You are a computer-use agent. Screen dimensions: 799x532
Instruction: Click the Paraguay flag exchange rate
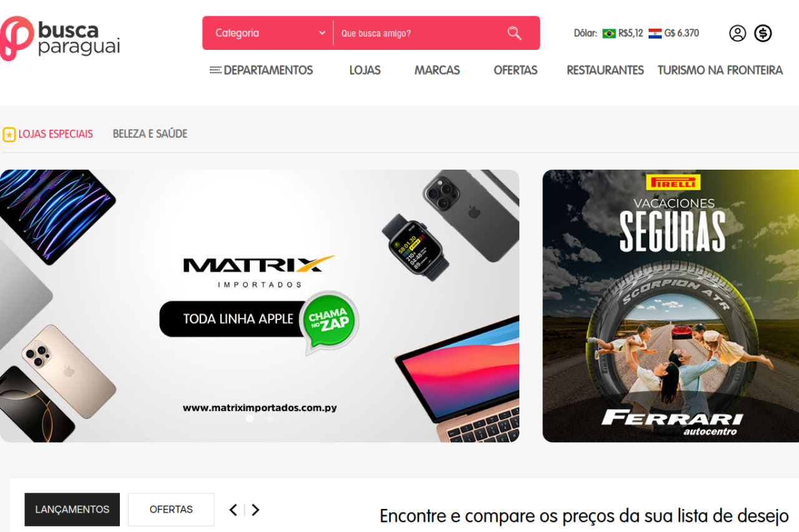point(674,33)
